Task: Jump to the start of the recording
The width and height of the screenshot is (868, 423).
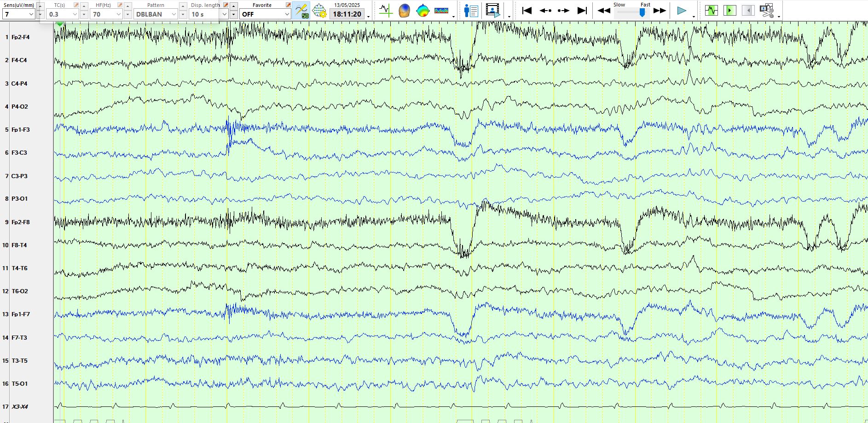Action: click(527, 11)
